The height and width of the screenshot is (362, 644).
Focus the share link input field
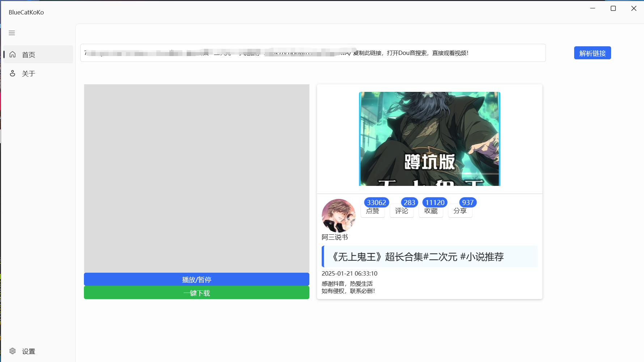313,53
